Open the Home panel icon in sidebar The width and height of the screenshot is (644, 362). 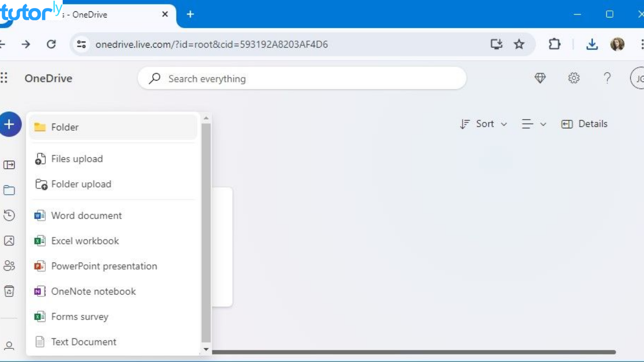coord(9,165)
